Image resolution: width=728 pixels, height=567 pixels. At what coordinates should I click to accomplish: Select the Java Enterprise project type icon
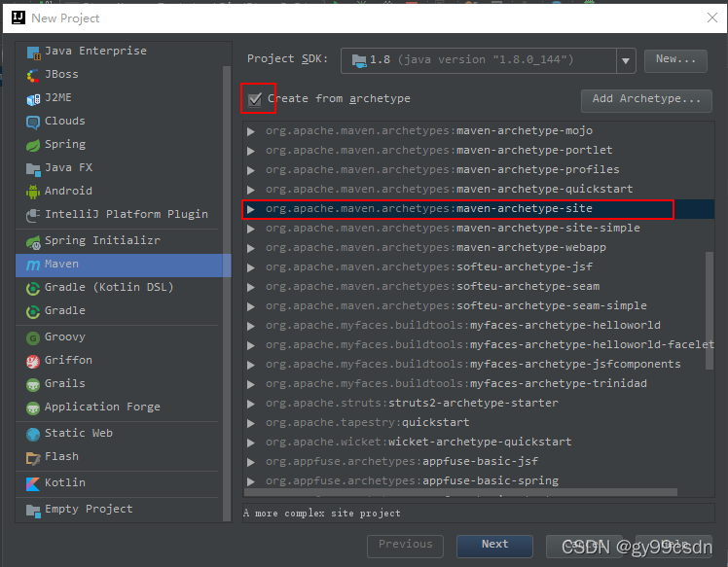point(33,53)
